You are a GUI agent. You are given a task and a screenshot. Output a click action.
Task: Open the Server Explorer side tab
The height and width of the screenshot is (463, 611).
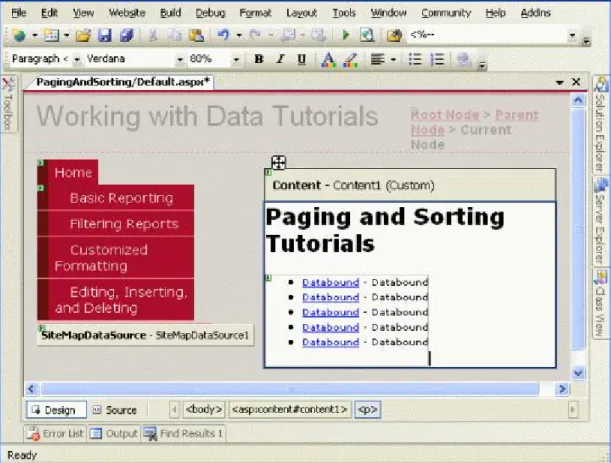click(x=600, y=221)
